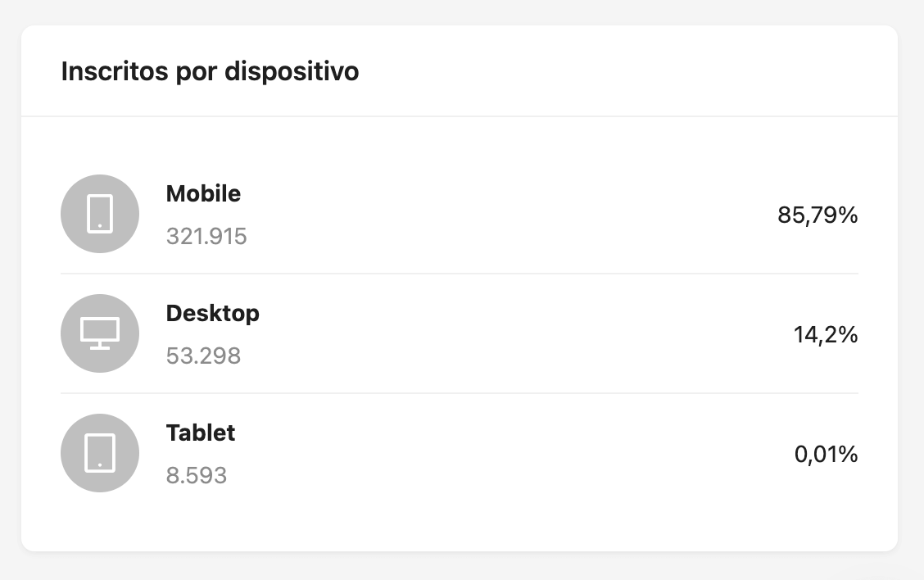Viewport: 924px width, 580px height.
Task: Click the Mobile row label
Action: click(204, 194)
